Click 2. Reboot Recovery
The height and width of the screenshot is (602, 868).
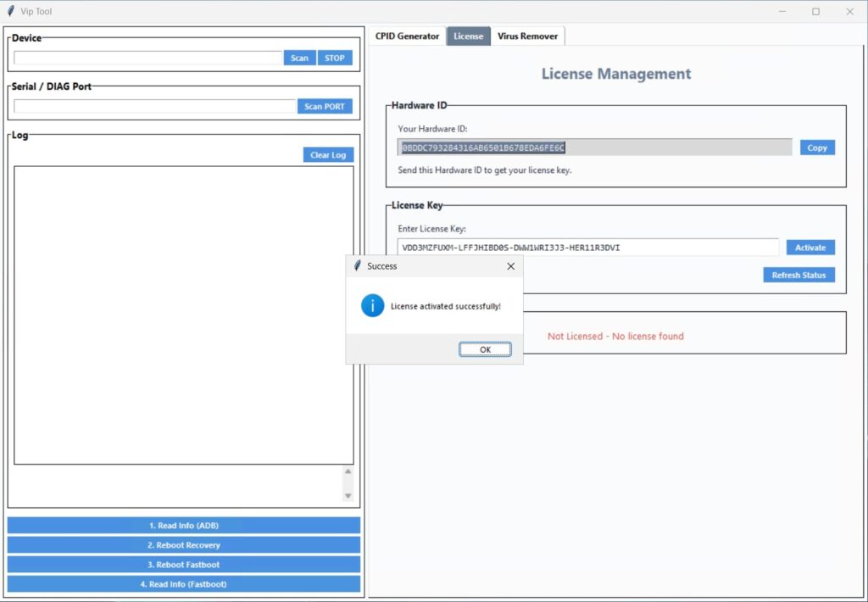[x=184, y=545]
